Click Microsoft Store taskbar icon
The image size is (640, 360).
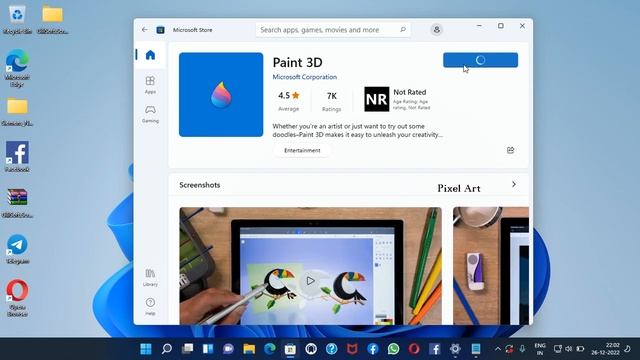(290, 349)
